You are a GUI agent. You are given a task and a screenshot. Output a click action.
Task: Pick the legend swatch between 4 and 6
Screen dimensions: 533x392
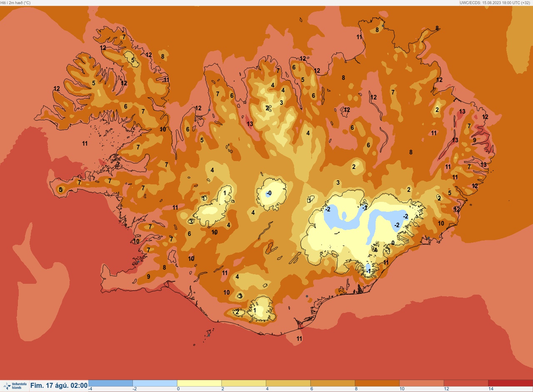(x=288, y=383)
